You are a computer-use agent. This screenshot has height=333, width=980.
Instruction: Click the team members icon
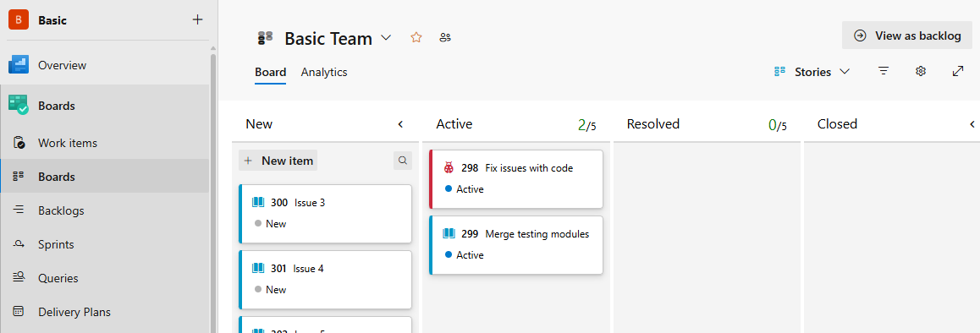(445, 38)
